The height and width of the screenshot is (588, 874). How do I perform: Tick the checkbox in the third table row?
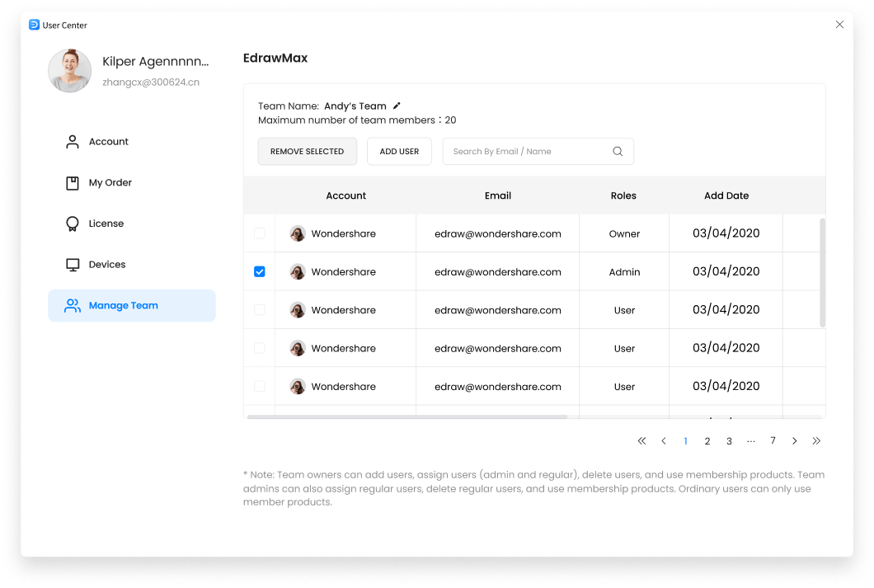(259, 310)
